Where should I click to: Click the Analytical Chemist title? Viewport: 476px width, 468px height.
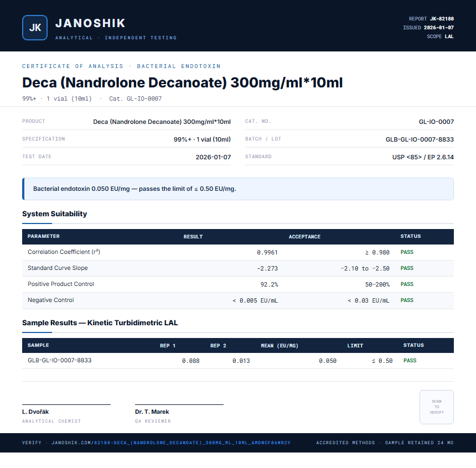click(51, 422)
